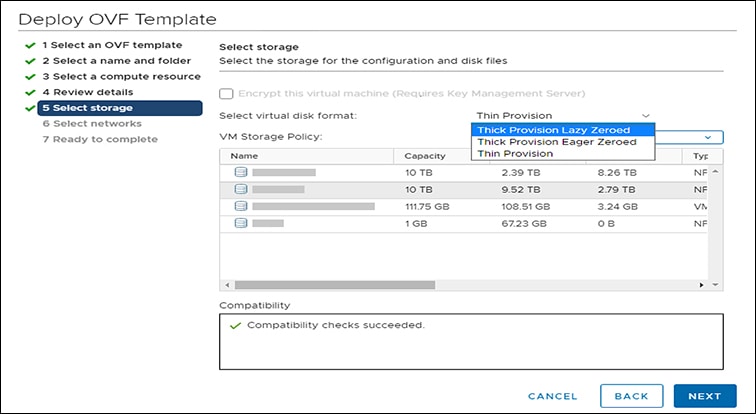This screenshot has height=414, width=756.
Task: Click the compatibility checks succeeded checkmark
Action: pyautogui.click(x=234, y=326)
